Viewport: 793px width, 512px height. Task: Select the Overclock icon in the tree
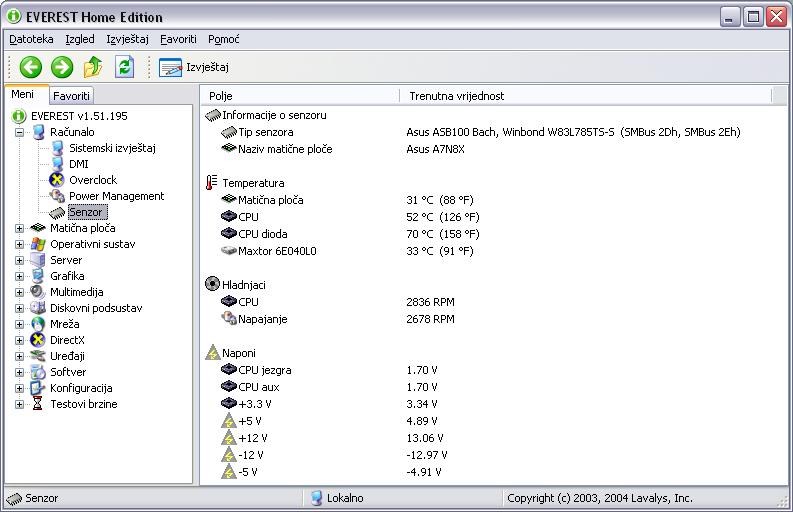pyautogui.click(x=57, y=180)
